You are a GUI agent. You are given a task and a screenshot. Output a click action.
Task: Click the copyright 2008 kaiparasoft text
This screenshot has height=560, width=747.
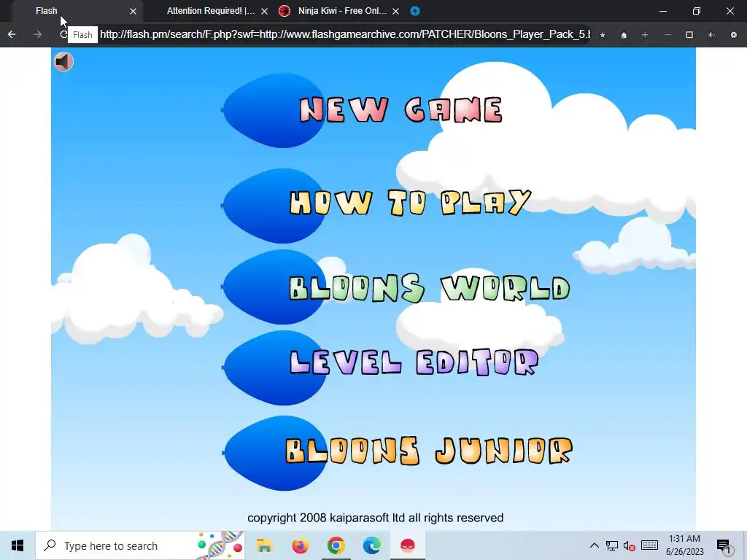tap(376, 518)
